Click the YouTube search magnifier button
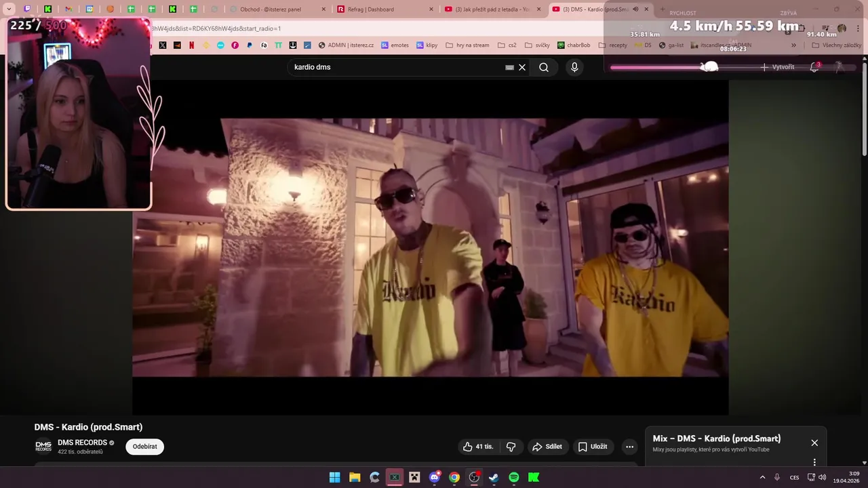The image size is (868, 488). [x=544, y=67]
